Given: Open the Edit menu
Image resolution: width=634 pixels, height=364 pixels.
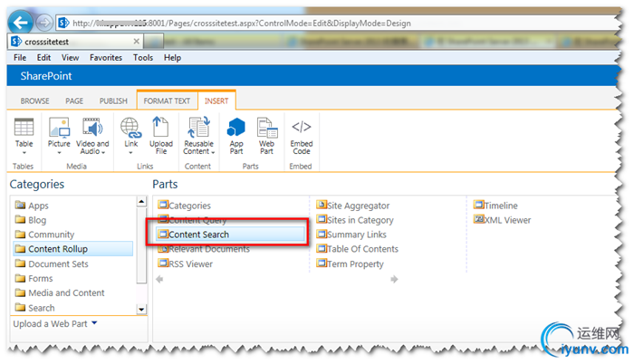Looking at the screenshot, I should [43, 58].
